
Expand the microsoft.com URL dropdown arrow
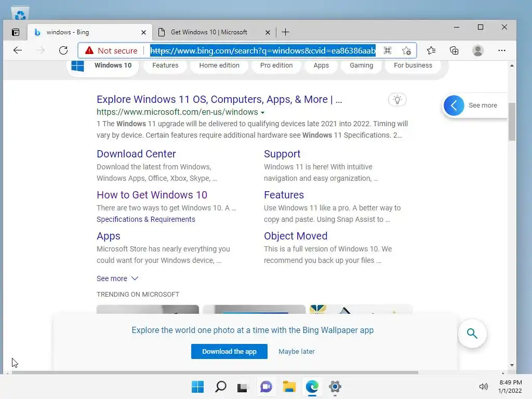point(262,113)
